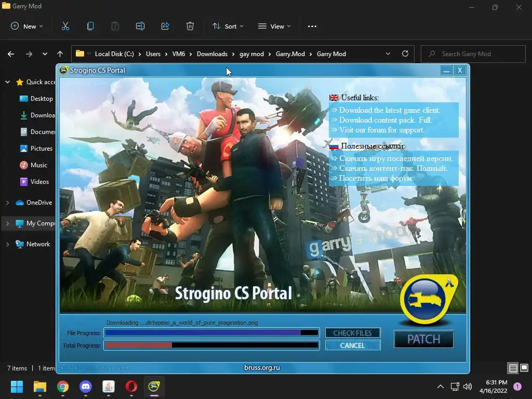
Task: Open the bruss.org.ru link at the bottom
Action: coord(262,367)
